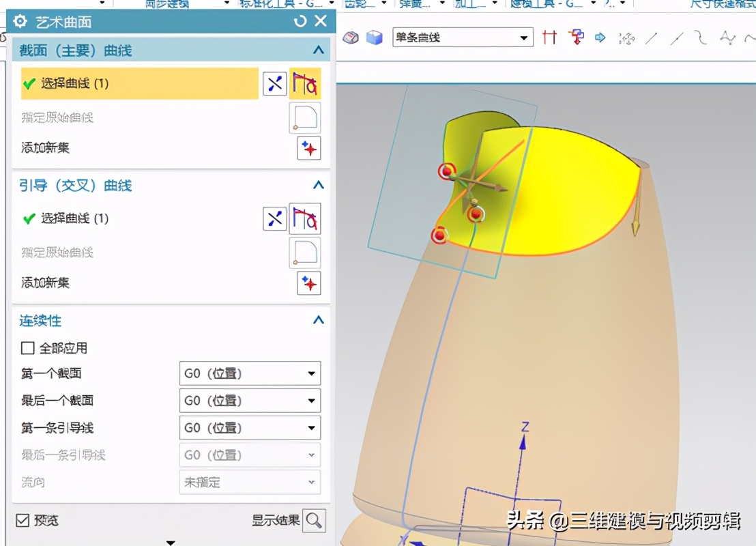Viewport: 756px width, 546px height.
Task: Disable the 预览 checkbox
Action: pyautogui.click(x=24, y=520)
